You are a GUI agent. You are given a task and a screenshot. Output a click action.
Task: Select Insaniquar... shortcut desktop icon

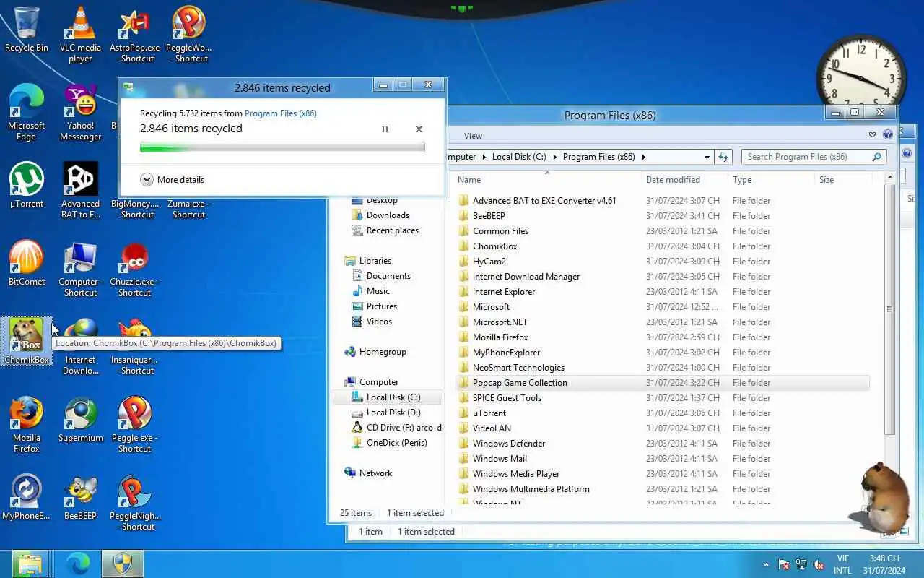[134, 347]
